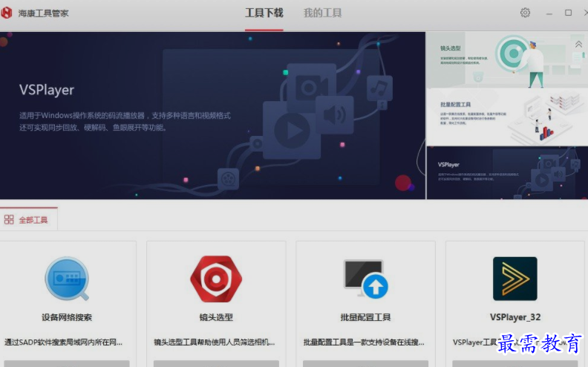Viewport: 588px width, 367px height.
Task: Click the speaker graphic in VSPlayer banner
Action: (x=335, y=115)
